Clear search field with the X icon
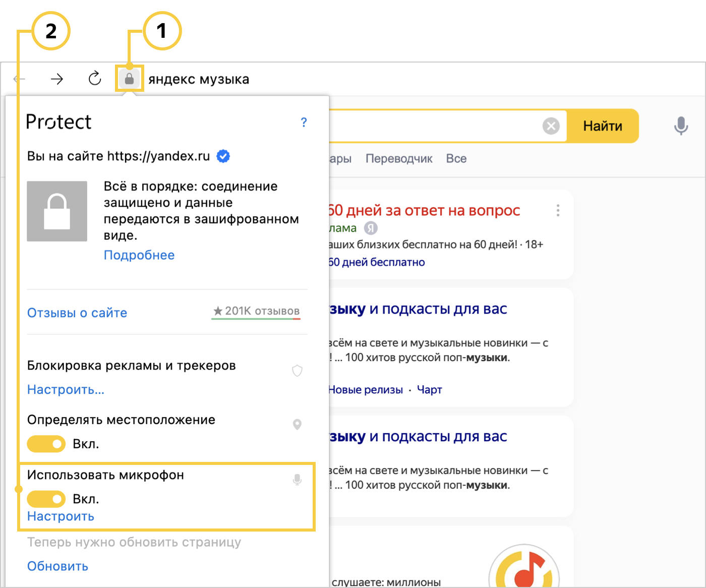 pos(551,126)
